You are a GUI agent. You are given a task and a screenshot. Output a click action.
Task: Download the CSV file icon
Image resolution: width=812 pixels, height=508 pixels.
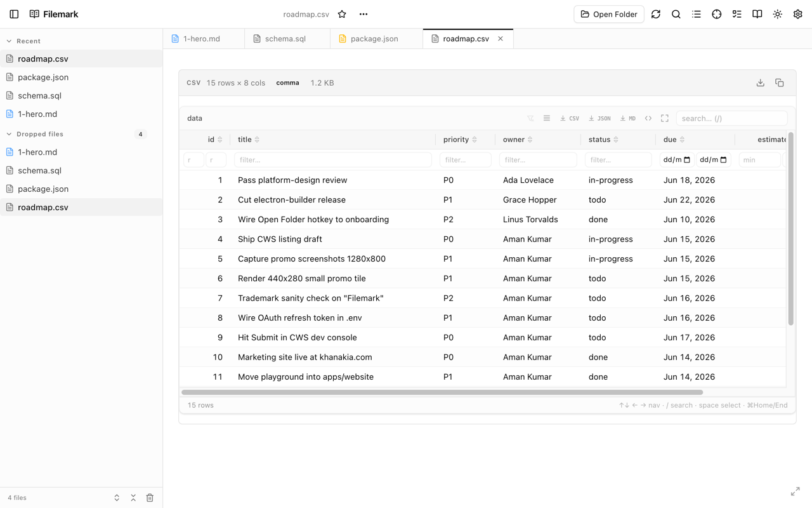pyautogui.click(x=761, y=83)
